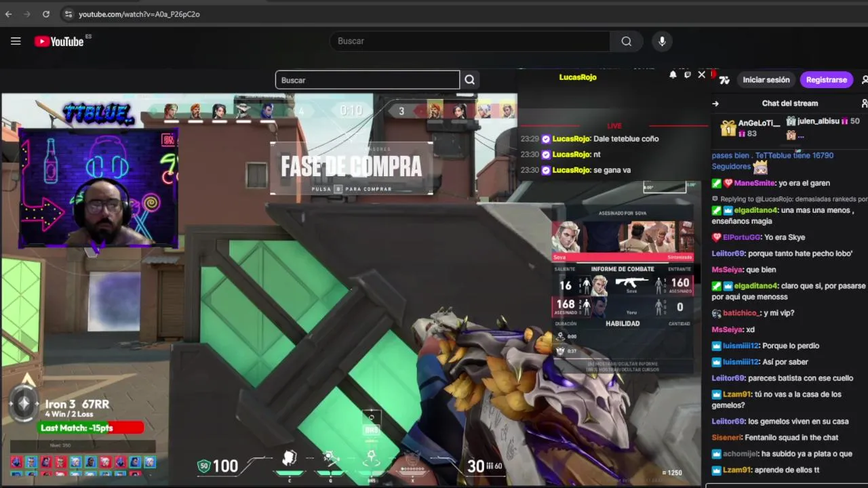Focus the Twitch Buscar search box
The height and width of the screenshot is (488, 868).
click(x=368, y=80)
